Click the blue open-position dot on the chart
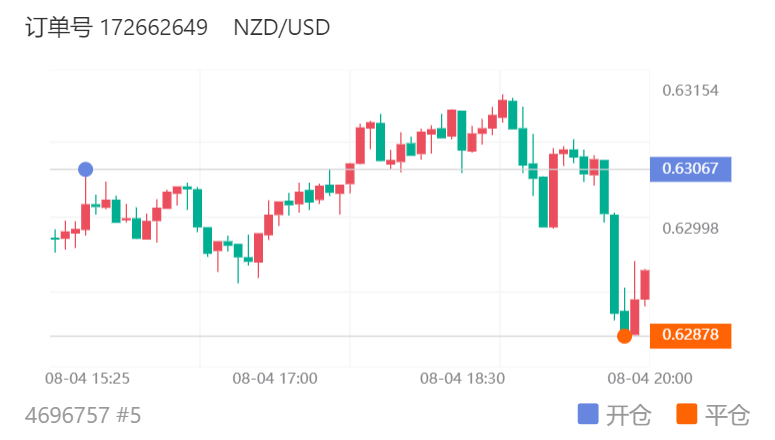 tap(86, 169)
